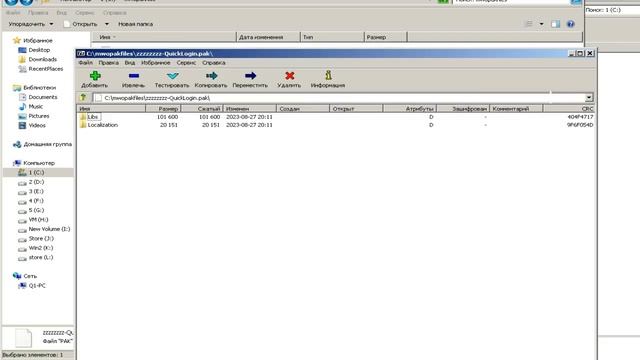Image resolution: width=640 pixels, height=360 pixels.
Task: Select drive 3 (E:) in the sidebar
Action: click(36, 191)
